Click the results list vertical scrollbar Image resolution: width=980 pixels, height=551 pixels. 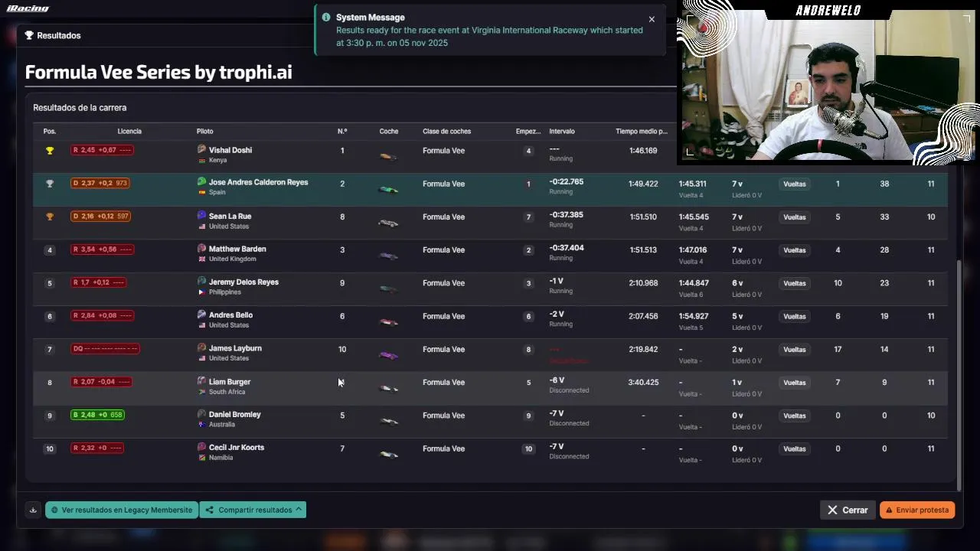tap(959, 375)
